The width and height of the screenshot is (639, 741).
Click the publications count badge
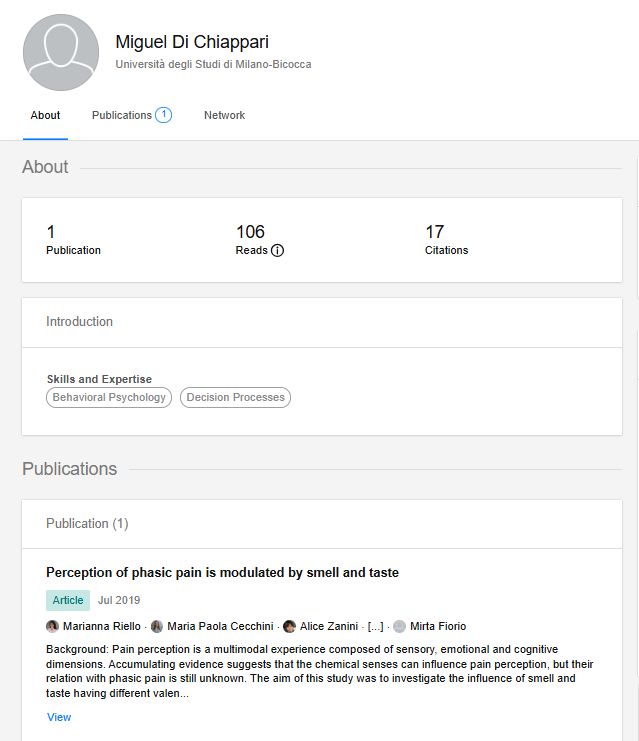164,115
